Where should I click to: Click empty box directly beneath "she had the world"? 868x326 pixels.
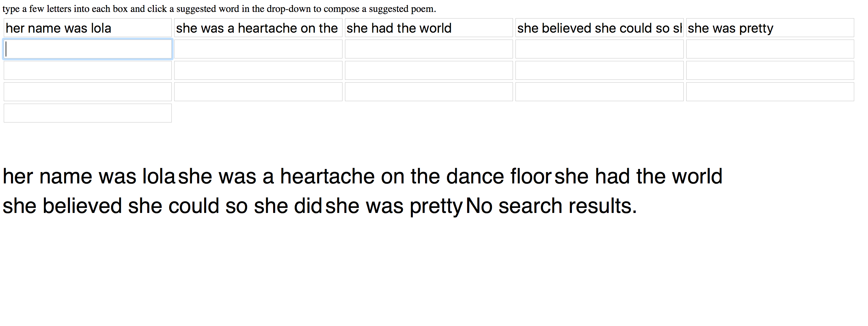(x=429, y=49)
